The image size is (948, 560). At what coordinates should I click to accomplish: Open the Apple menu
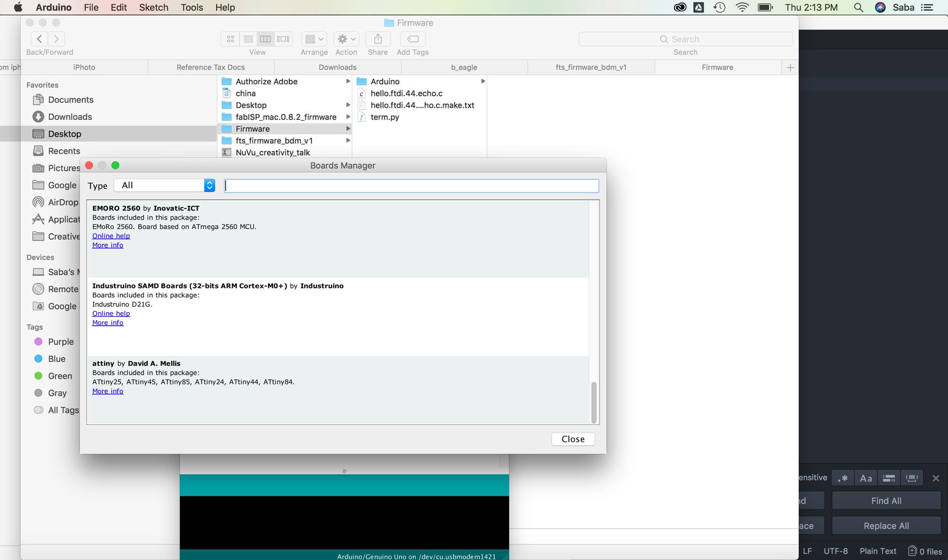point(18,7)
